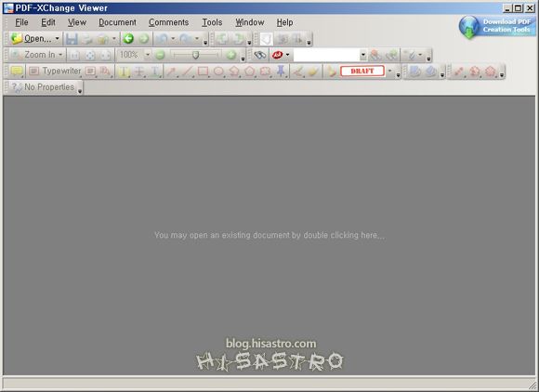539x392 pixels.
Task: Click inside the search text field
Action: pos(326,55)
